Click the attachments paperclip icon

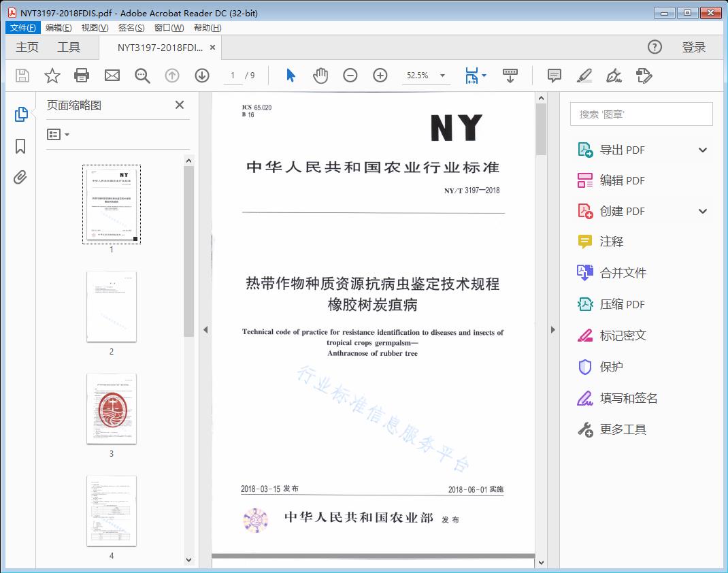[20, 177]
